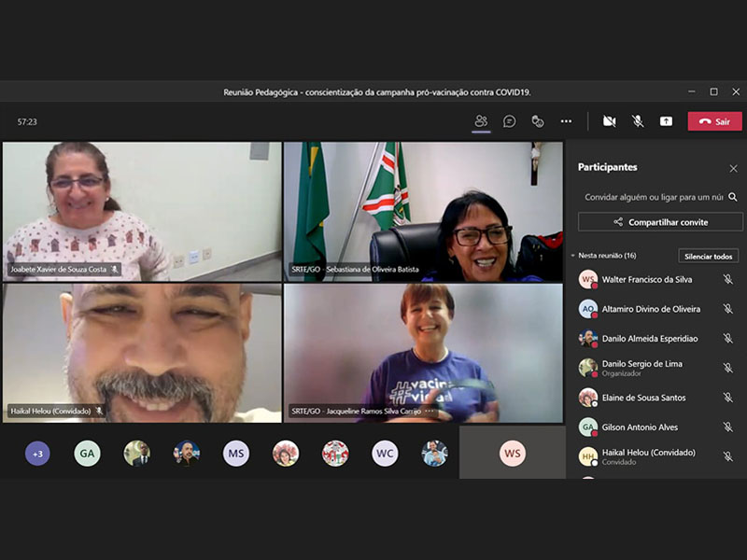
Task: Open options dots on Jacqueline Ramos video tile
Action: coord(430,411)
